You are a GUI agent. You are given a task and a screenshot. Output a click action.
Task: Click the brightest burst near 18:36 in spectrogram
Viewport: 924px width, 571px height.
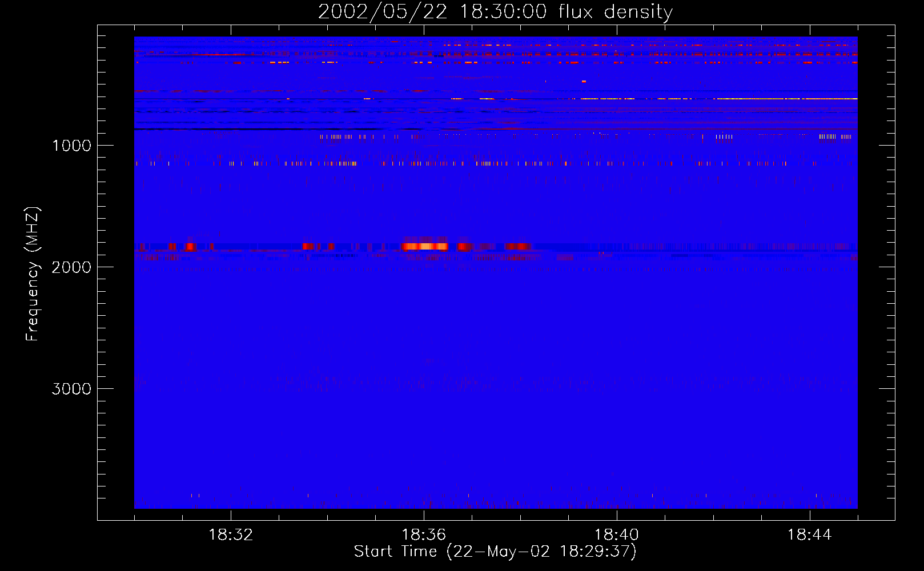pyautogui.click(x=425, y=246)
